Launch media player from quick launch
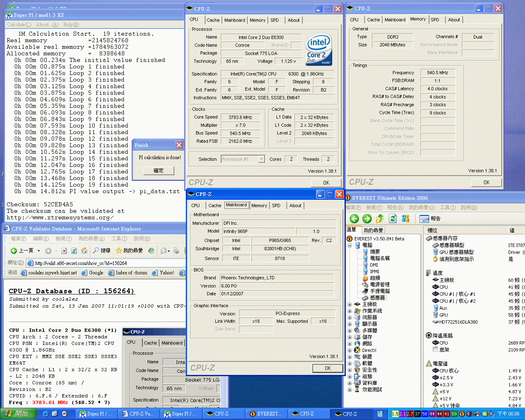The height and width of the screenshot is (420, 525). (64, 414)
